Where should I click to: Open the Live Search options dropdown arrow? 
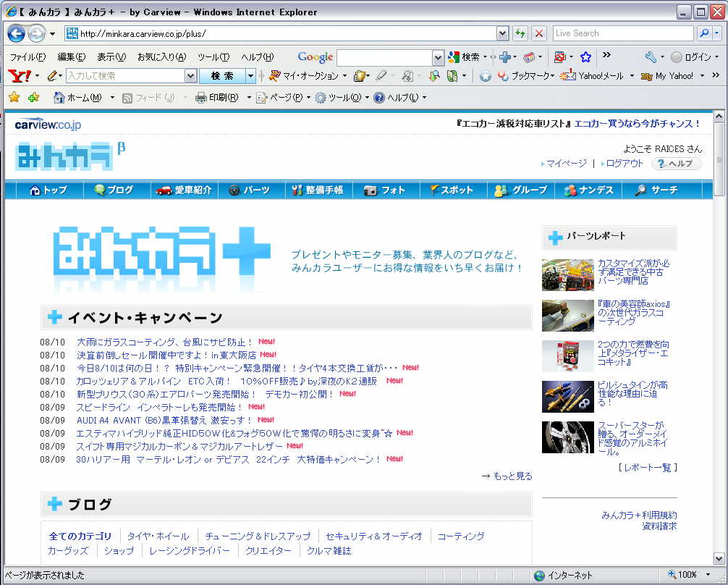[717, 33]
